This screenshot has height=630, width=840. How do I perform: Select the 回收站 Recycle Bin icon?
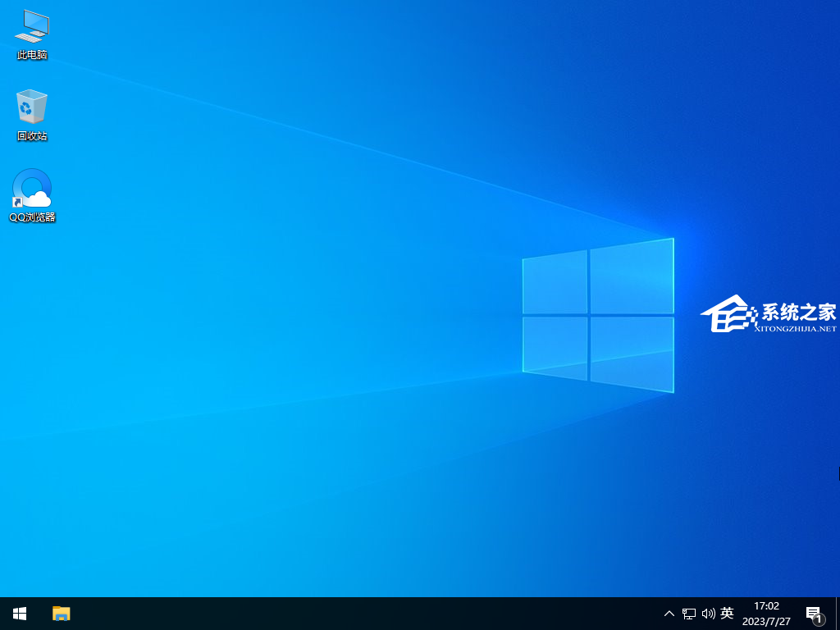point(32,107)
